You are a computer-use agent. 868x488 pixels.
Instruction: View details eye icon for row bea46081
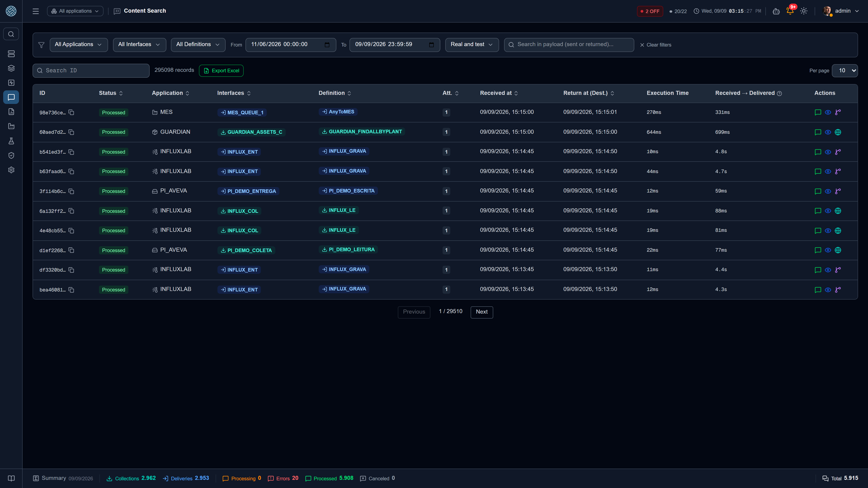point(828,290)
